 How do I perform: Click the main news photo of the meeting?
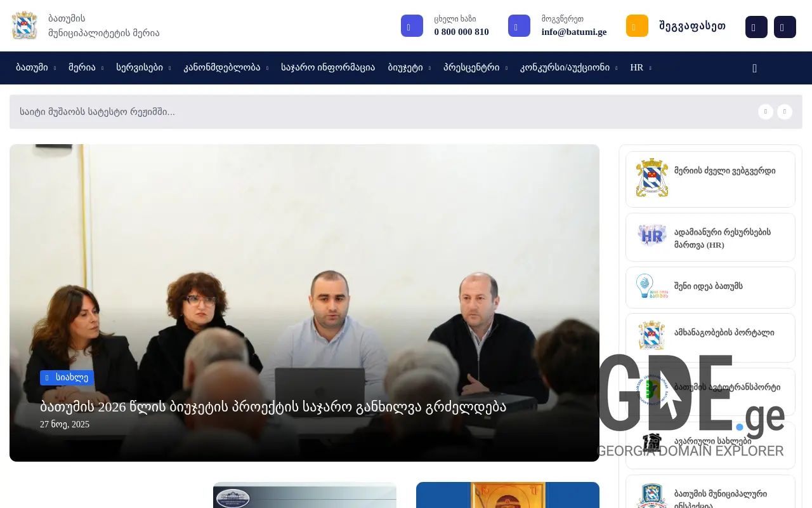[304, 267]
